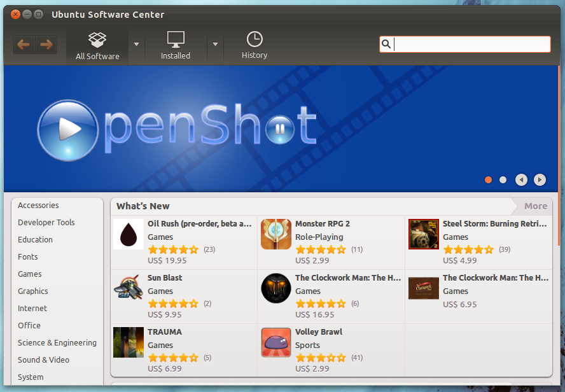Click the magnifying glass search icon
This screenshot has width=565, height=392.
(x=386, y=45)
